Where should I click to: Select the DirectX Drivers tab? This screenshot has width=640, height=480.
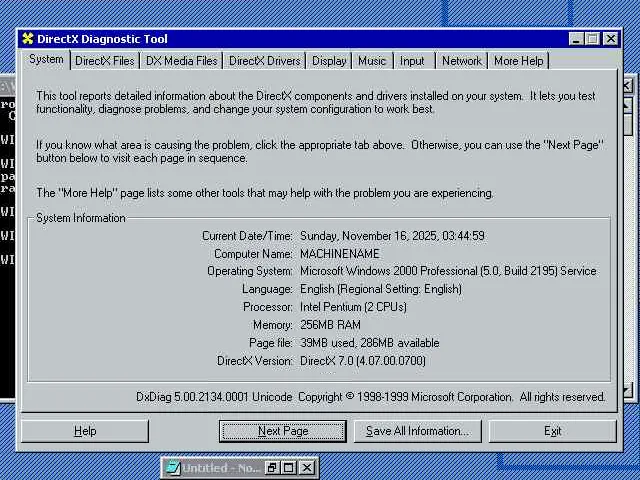264,61
